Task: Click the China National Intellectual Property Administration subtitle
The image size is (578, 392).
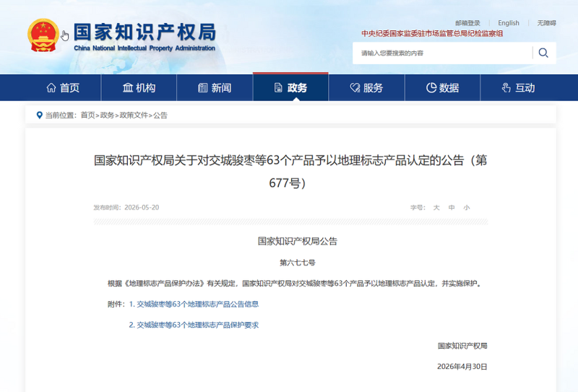Action: point(144,48)
